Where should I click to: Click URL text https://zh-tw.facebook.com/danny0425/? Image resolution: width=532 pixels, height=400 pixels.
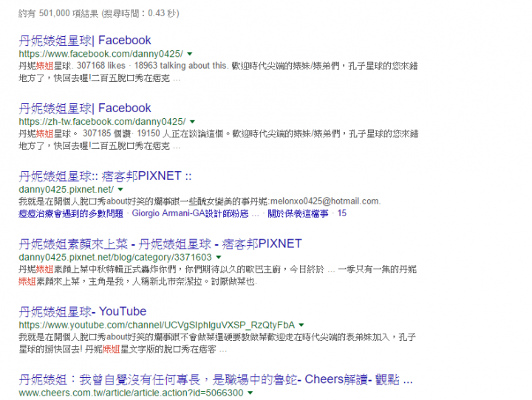pos(102,122)
